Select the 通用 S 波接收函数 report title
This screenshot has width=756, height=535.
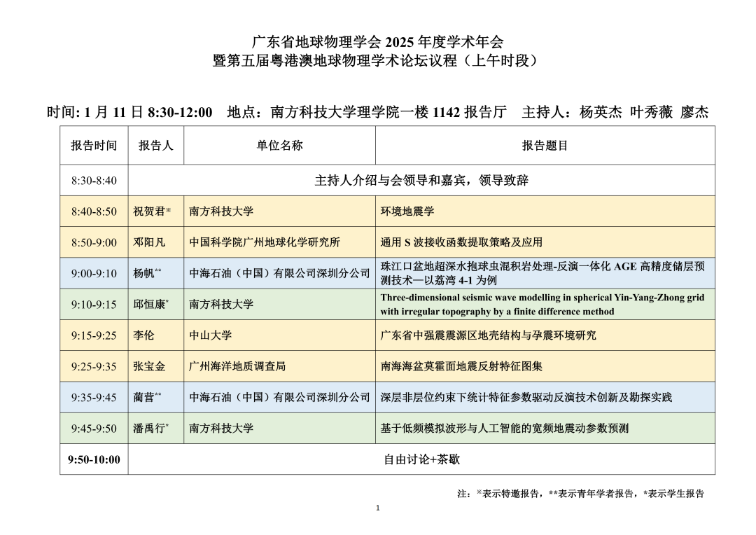click(x=461, y=242)
